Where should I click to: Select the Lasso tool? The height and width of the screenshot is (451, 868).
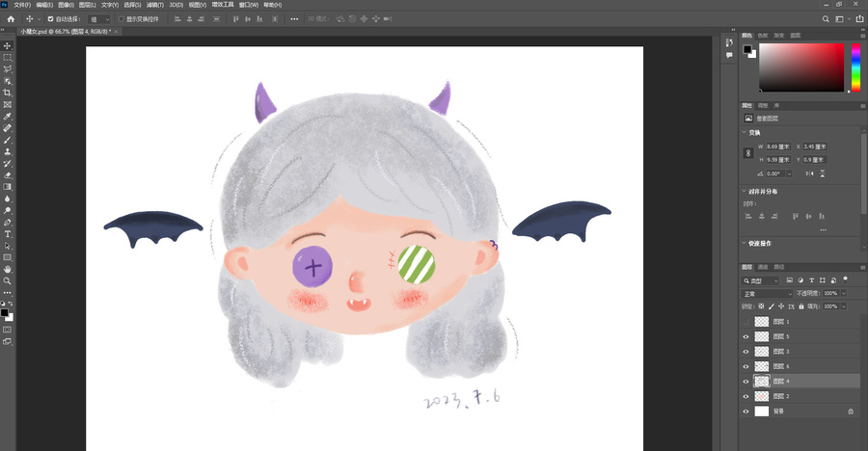pyautogui.click(x=7, y=69)
